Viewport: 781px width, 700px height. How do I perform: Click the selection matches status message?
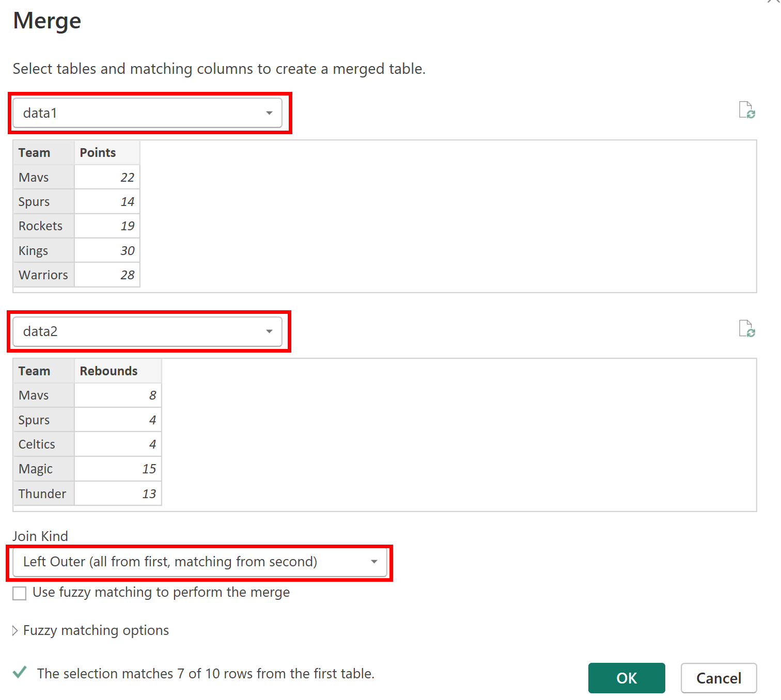206,674
